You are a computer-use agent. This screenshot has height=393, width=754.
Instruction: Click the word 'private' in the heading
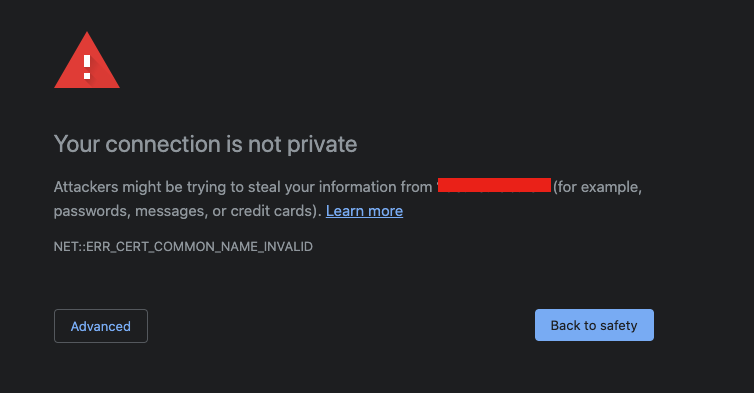click(x=322, y=145)
